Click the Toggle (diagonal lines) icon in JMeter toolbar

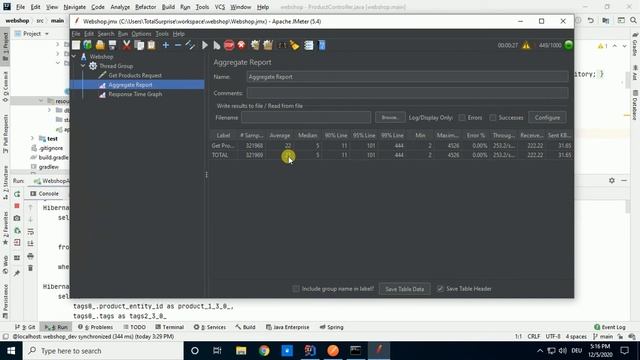point(190,45)
